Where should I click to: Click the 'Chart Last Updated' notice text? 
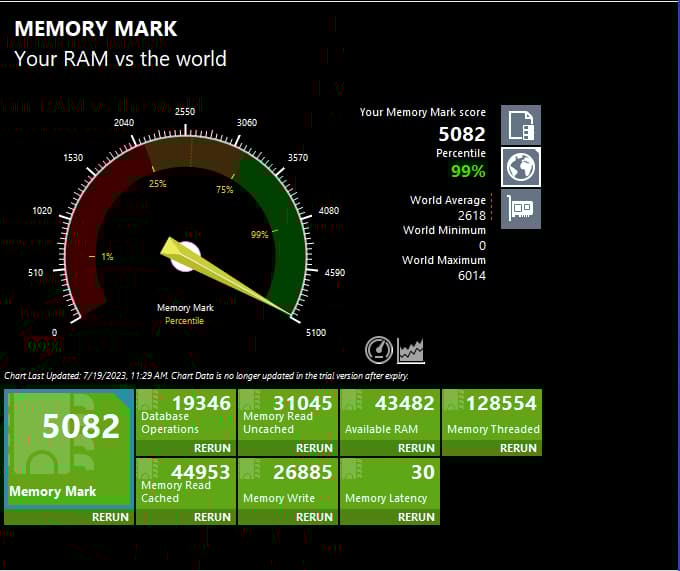coord(206,375)
